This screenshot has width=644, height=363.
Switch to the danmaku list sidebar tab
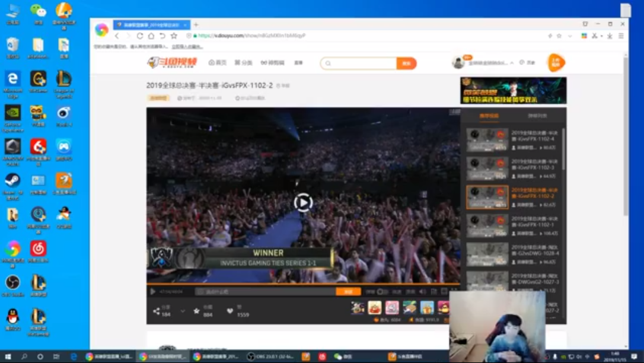[537, 116]
